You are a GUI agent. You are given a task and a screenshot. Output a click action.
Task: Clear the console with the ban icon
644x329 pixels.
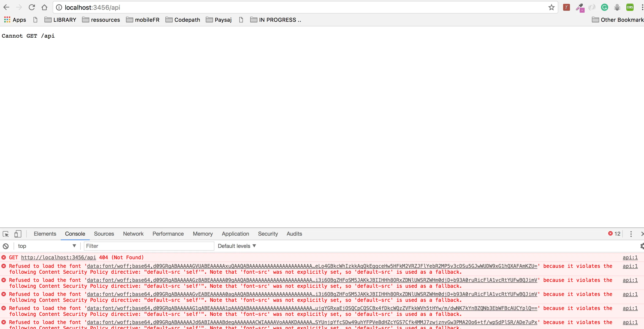click(6, 246)
